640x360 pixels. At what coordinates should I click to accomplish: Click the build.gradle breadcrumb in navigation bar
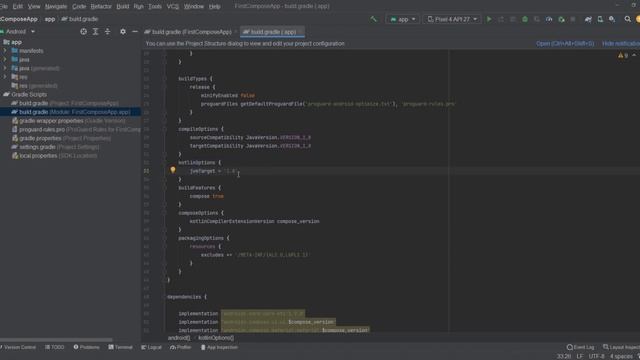(x=80, y=19)
